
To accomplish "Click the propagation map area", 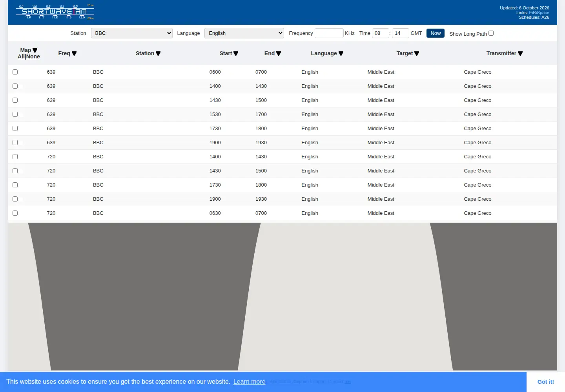I will (282, 296).
